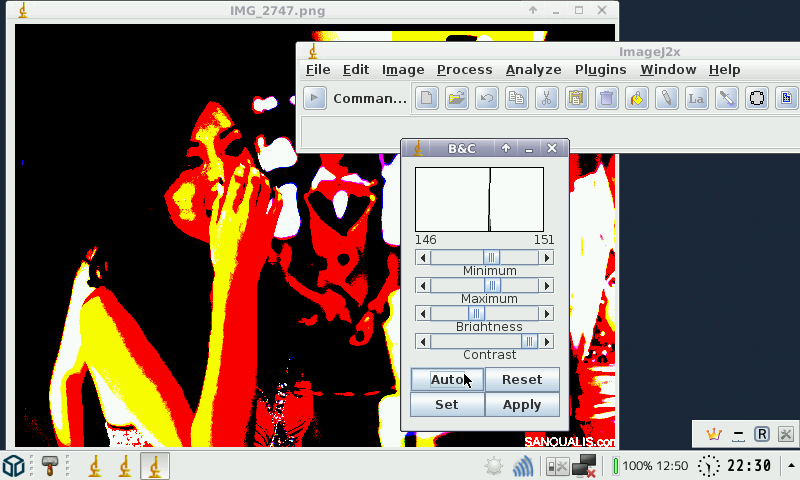This screenshot has height=480, width=800.
Task: Click the microscope icon in IMG_2747.png title bar
Action: (x=22, y=10)
